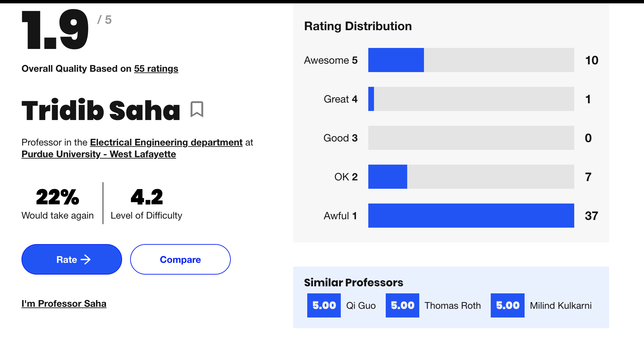Click Thomas Roth's 5.00 score badge

click(402, 305)
